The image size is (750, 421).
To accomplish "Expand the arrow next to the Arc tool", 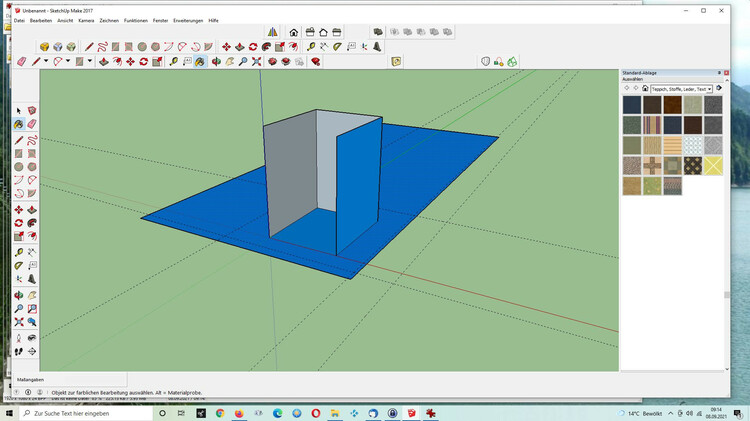I will click(68, 61).
